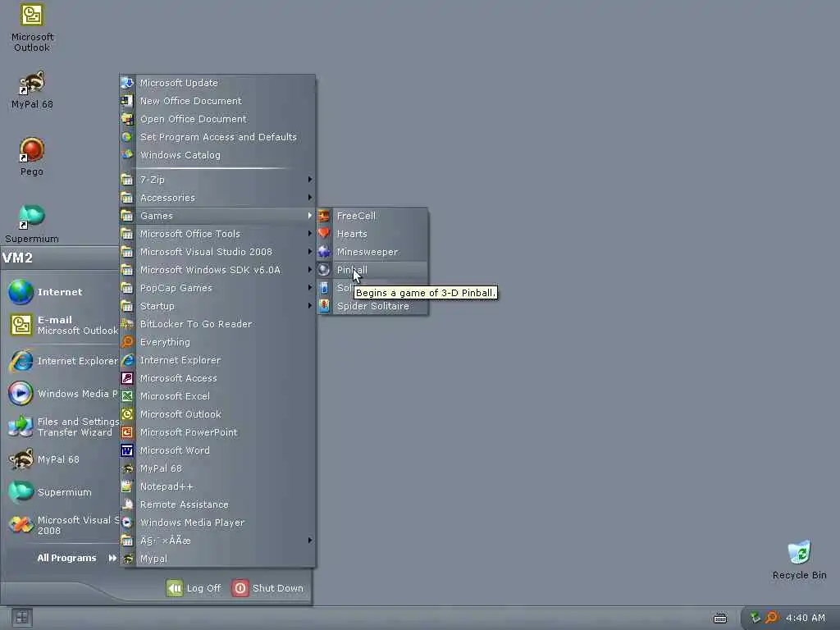840x630 pixels.
Task: Click the Shut Down button
Action: point(268,588)
